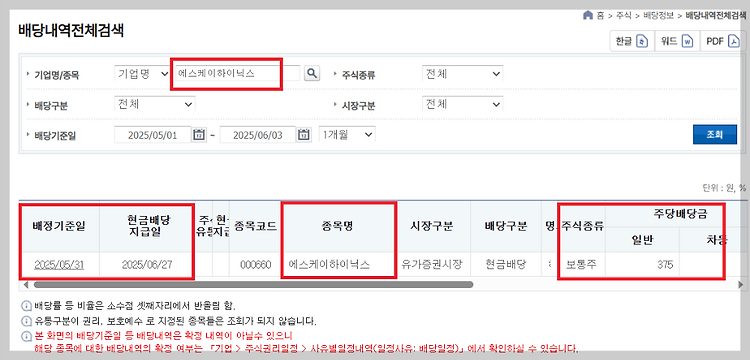The height and width of the screenshot is (360, 750).
Task: Open the 1개월 period dropdown
Action: (347, 135)
